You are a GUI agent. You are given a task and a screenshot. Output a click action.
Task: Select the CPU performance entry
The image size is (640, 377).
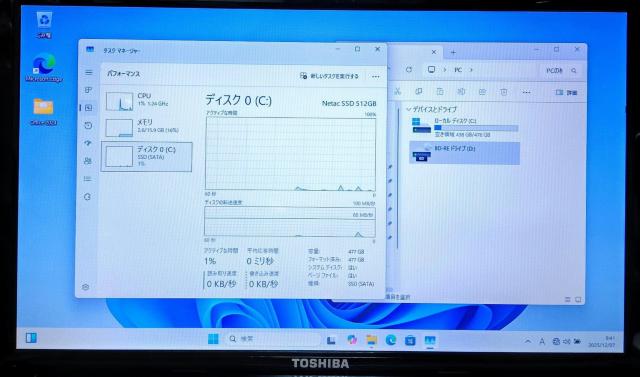(x=147, y=100)
